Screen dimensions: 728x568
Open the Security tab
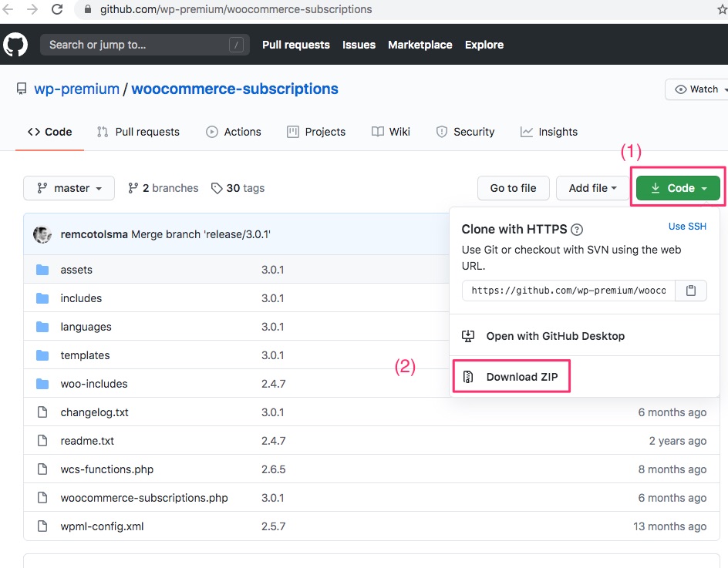click(x=465, y=132)
